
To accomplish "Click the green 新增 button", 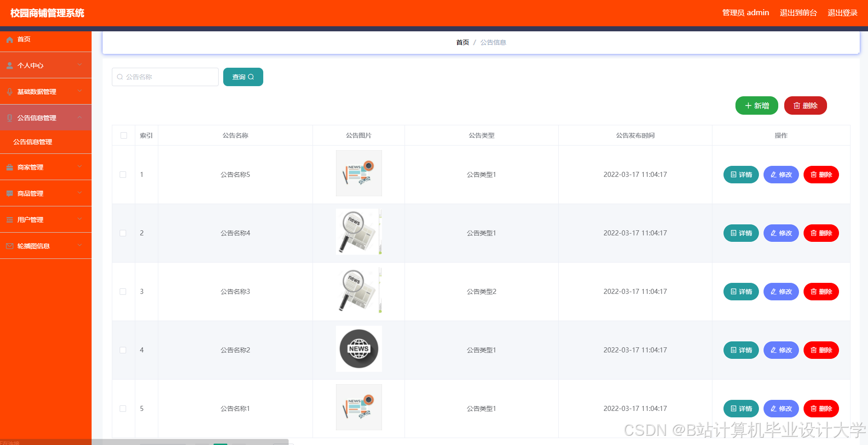I will (x=757, y=105).
